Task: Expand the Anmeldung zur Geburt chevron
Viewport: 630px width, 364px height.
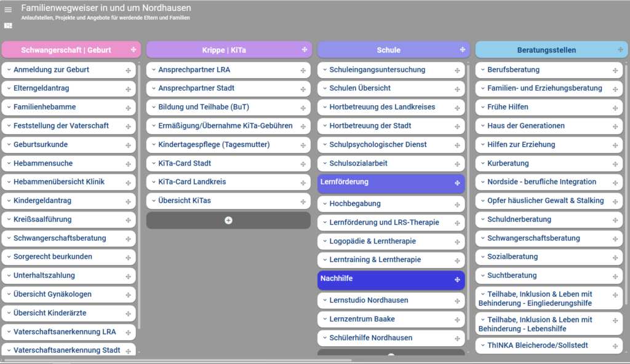Action: (x=9, y=70)
